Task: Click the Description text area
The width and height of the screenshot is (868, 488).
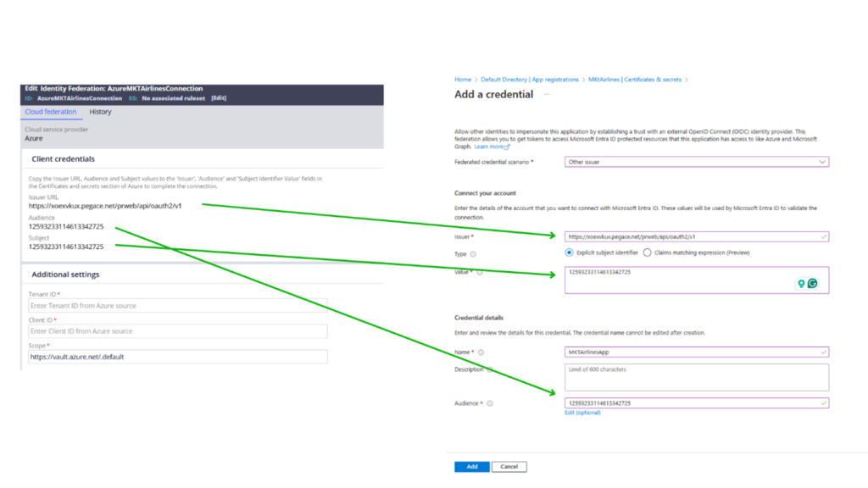Action: pyautogui.click(x=696, y=377)
